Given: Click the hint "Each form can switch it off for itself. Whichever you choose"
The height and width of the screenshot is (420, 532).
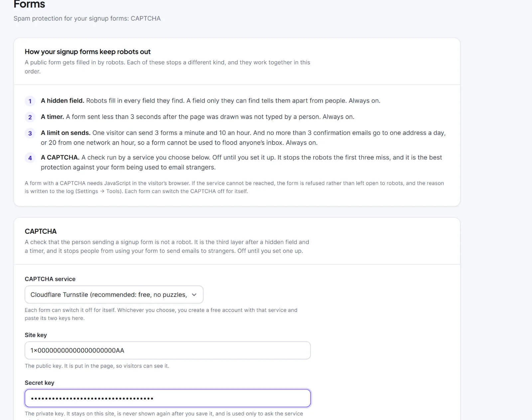Looking at the screenshot, I should point(161,314).
